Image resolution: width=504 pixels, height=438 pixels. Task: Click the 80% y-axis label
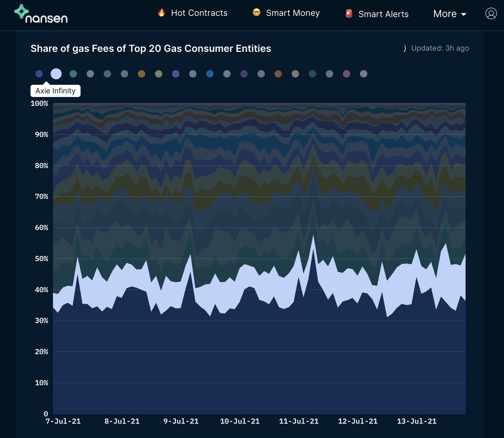point(41,166)
